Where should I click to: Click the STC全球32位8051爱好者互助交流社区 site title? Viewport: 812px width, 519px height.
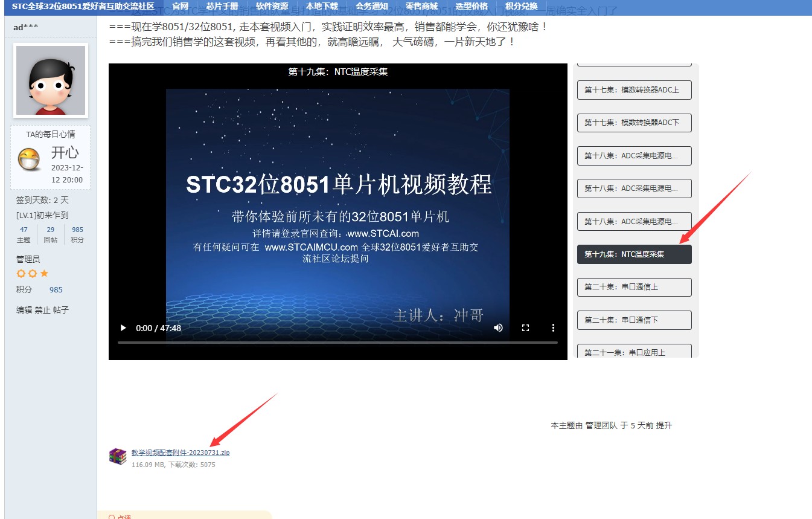[83, 6]
